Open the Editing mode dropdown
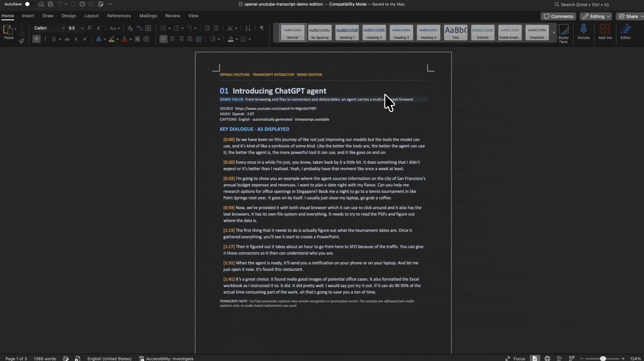 [x=596, y=16]
